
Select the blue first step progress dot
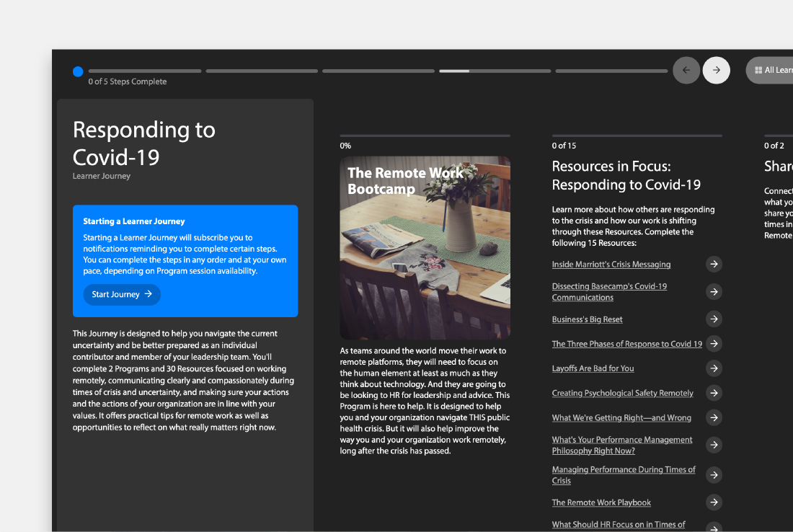coord(78,71)
